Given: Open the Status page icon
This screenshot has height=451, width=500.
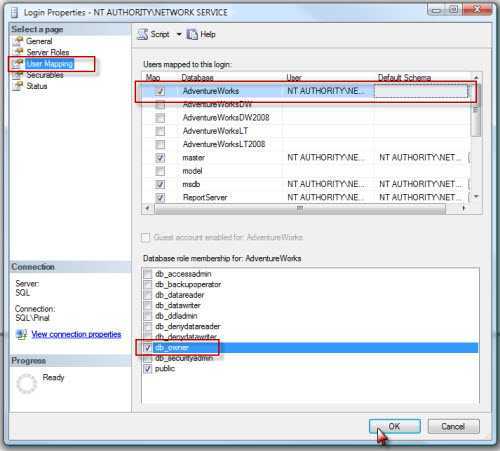Looking at the screenshot, I should tap(18, 86).
